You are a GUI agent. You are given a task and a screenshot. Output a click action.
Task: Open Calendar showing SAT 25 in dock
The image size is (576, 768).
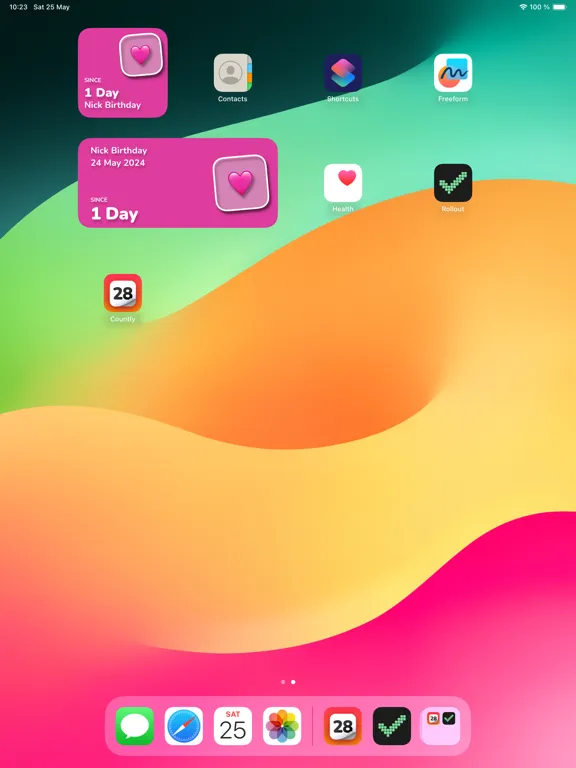click(233, 726)
